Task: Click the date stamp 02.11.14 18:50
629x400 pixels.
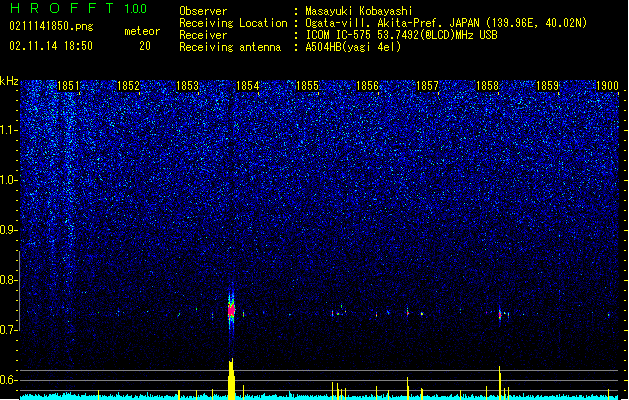Action: [x=51, y=46]
